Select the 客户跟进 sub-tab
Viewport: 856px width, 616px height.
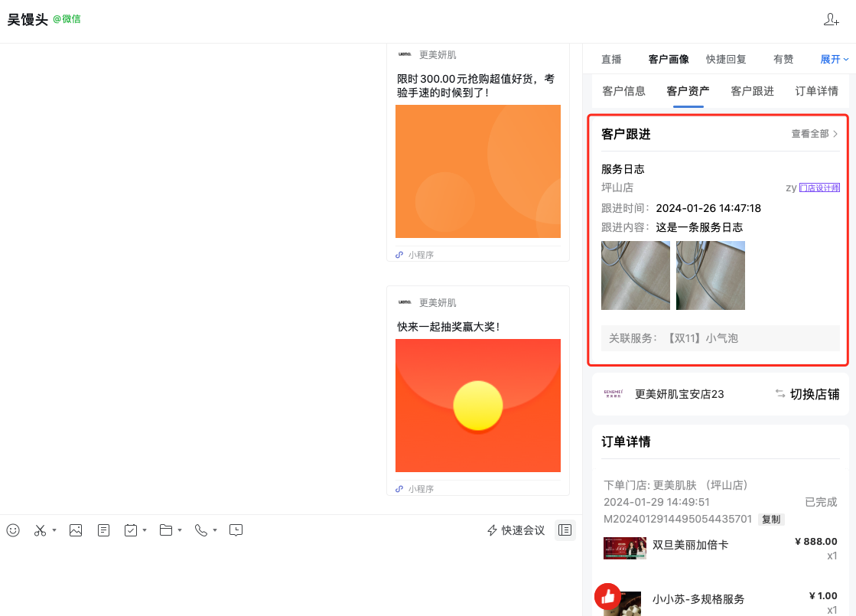752,91
